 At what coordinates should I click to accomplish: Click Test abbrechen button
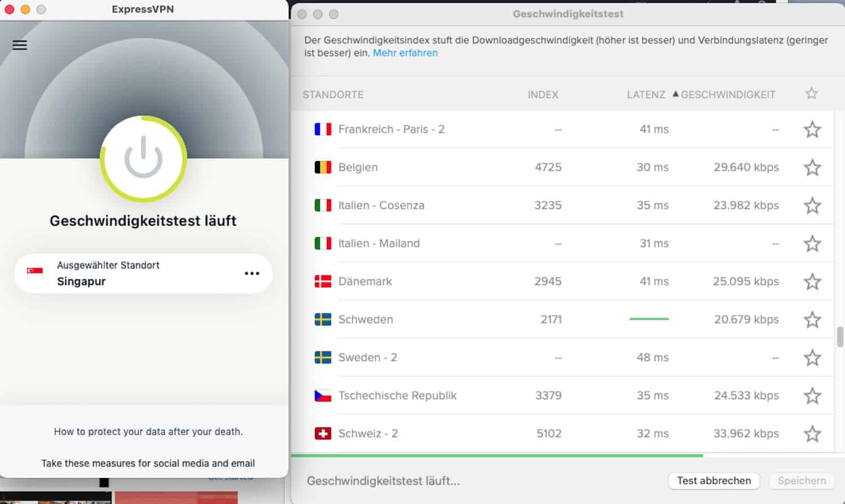point(714,481)
